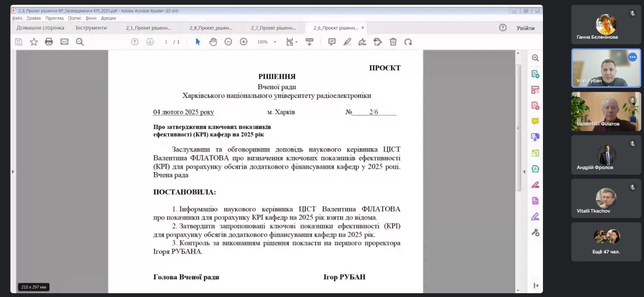Click the vertical scrollbar of the document
This screenshot has height=297, width=644.
pyautogui.click(x=518, y=126)
